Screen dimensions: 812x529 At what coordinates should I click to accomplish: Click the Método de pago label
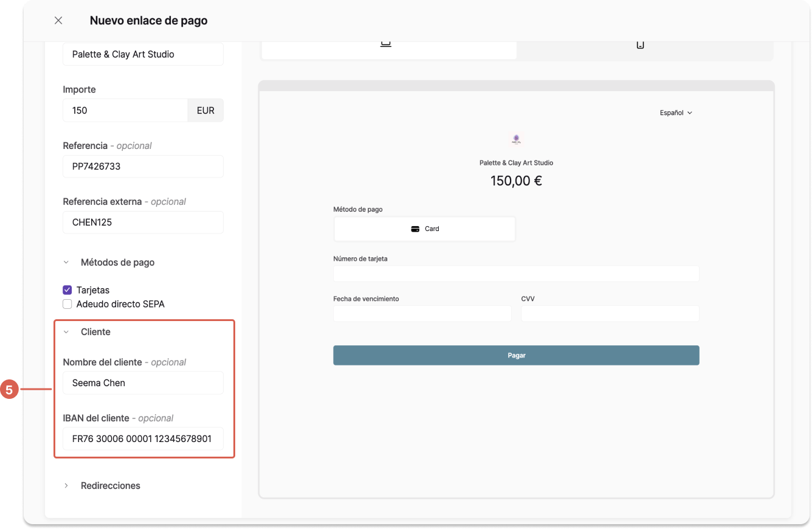(x=358, y=209)
